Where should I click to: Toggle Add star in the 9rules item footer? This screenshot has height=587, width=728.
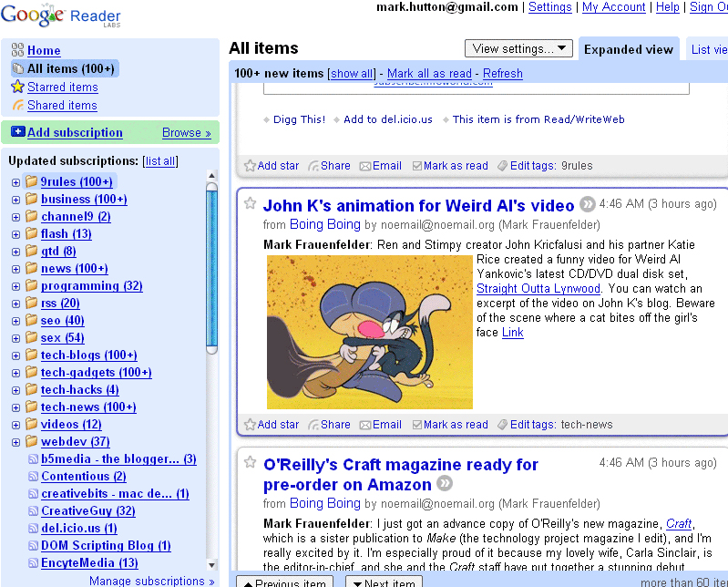[272, 166]
